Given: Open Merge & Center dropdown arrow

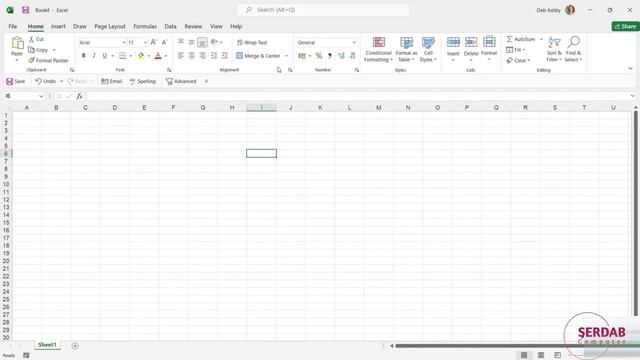Looking at the screenshot, I should [287, 56].
